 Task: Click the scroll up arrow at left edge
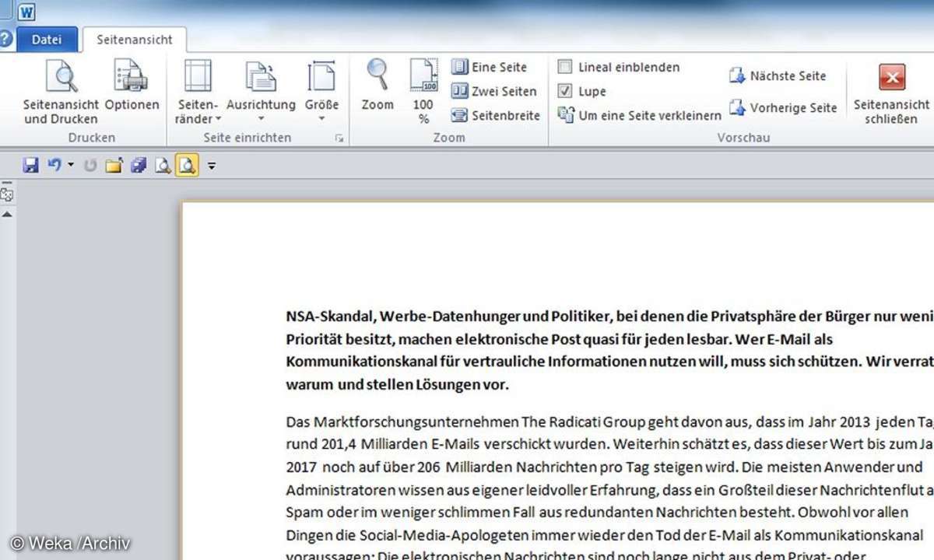[x=7, y=213]
